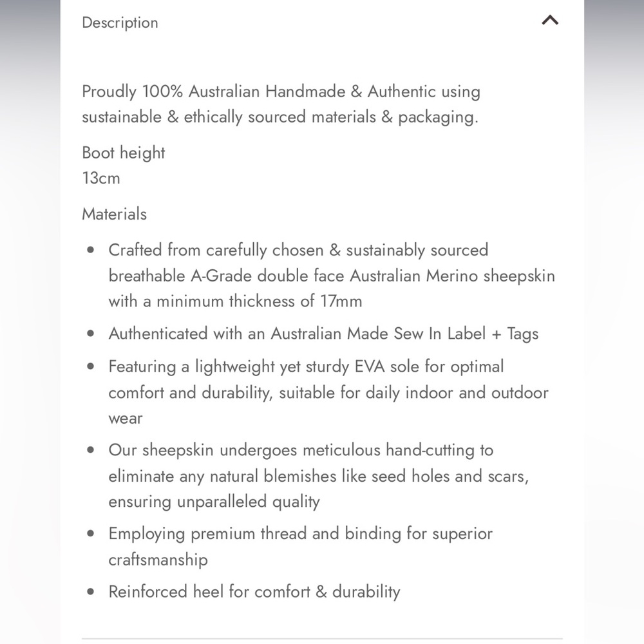Image resolution: width=644 pixels, height=644 pixels.
Task: Click 'Reinforced heel for comfort & durability' text
Action: click(254, 592)
